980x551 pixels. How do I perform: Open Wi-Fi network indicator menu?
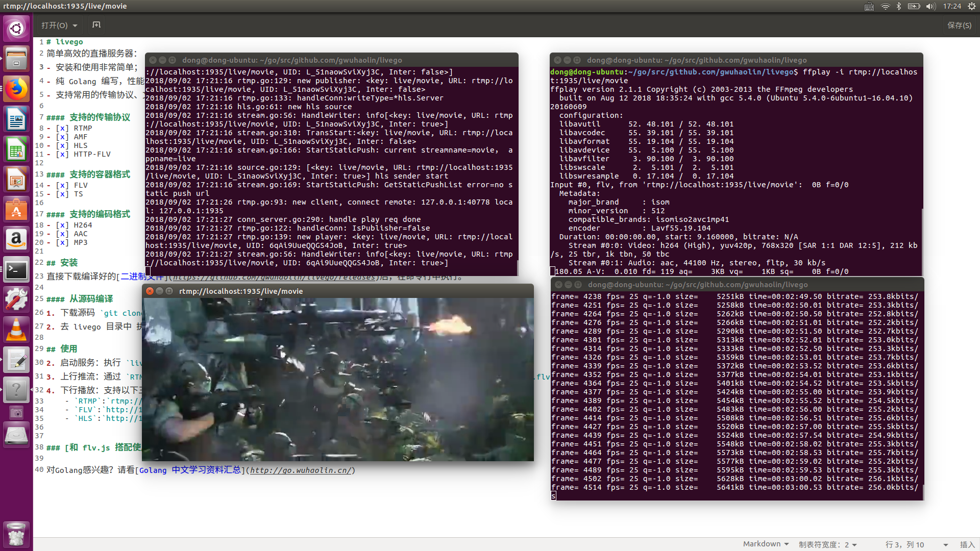885,6
